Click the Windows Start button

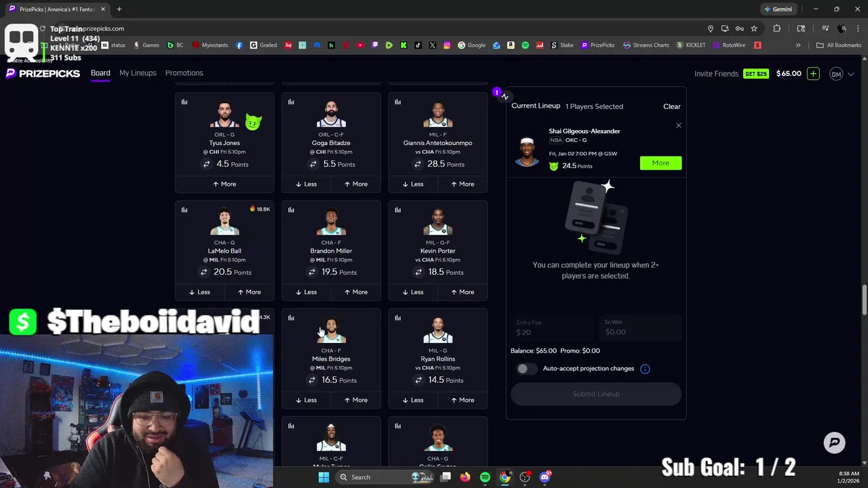point(323,477)
